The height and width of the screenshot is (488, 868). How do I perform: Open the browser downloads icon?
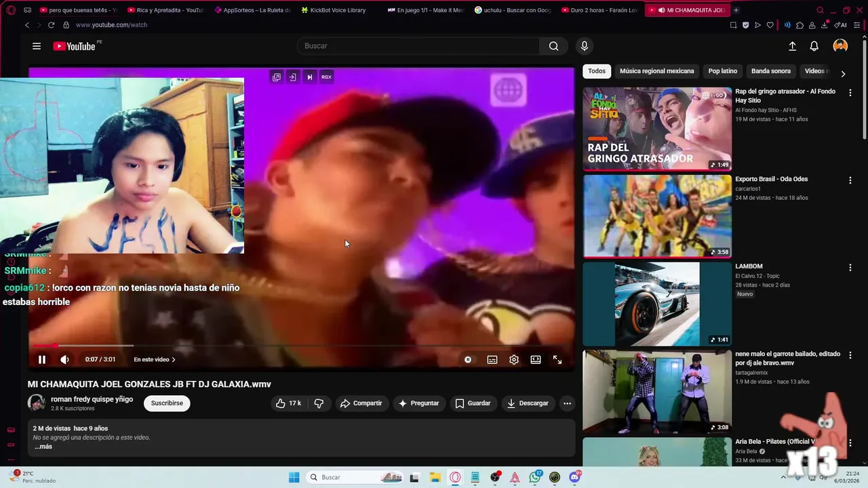coord(825,25)
